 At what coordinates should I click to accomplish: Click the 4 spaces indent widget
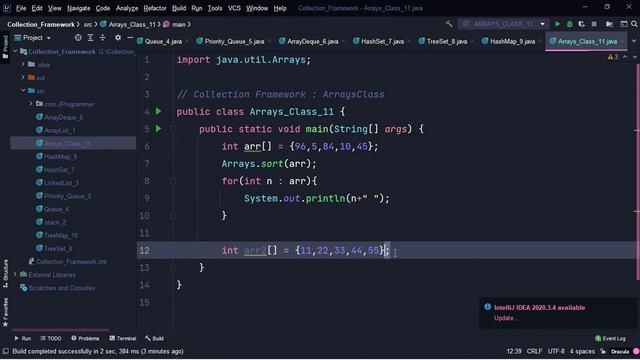click(x=582, y=351)
